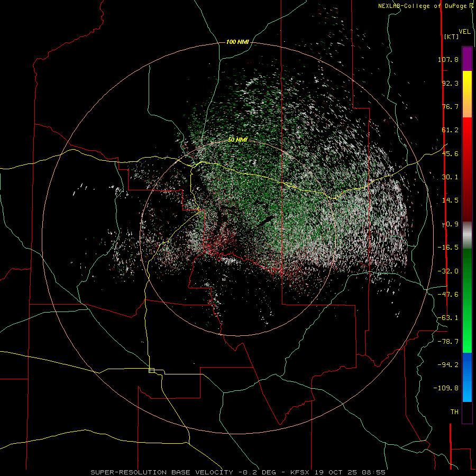Select the -94.2 velocity scale value

(448, 364)
